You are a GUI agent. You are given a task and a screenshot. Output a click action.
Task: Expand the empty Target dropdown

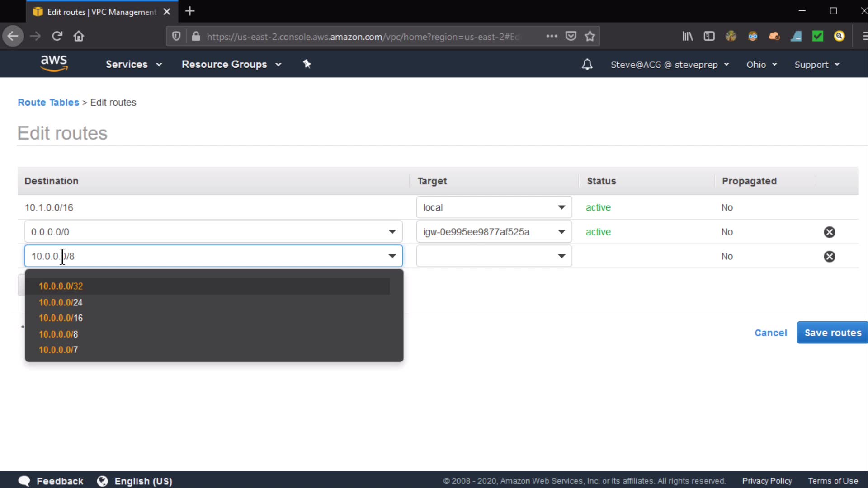click(561, 256)
